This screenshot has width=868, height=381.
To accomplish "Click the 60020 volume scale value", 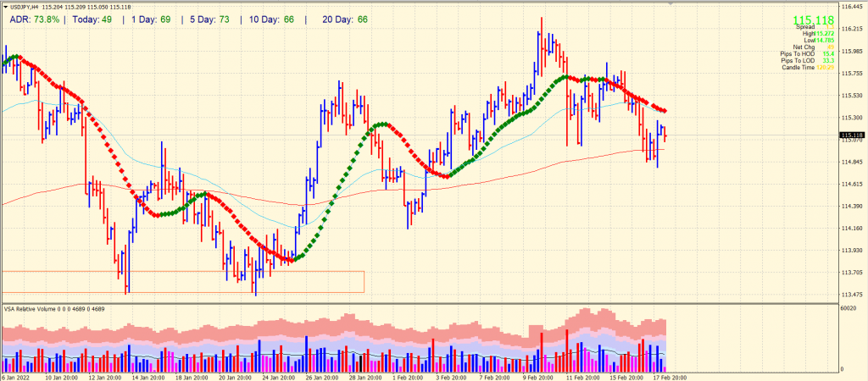I will click(848, 308).
